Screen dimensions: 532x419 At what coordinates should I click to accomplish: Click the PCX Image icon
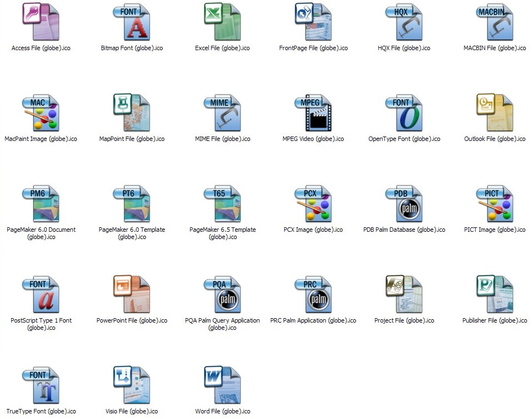(x=313, y=203)
